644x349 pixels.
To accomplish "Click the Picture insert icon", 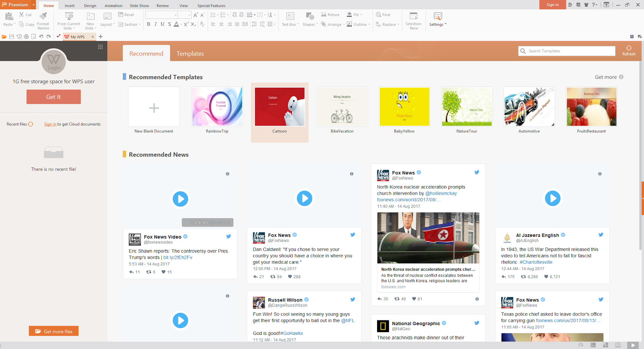I will 324,14.
